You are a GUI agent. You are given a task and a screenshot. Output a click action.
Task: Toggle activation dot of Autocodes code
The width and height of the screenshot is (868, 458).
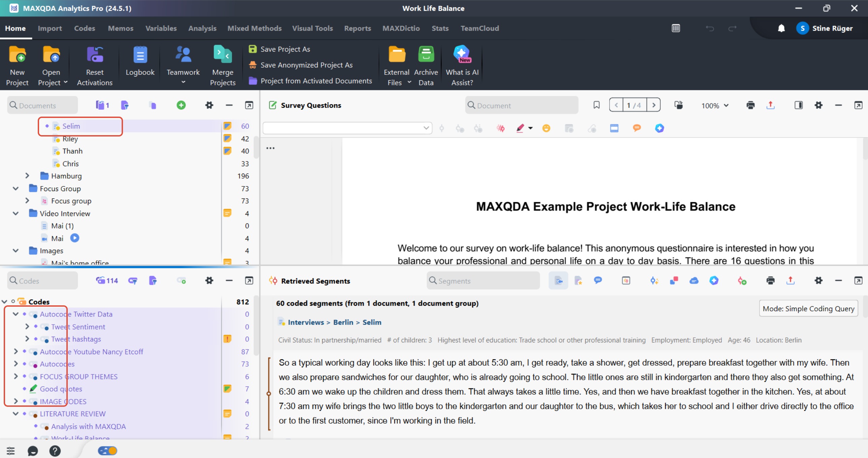[25, 364]
